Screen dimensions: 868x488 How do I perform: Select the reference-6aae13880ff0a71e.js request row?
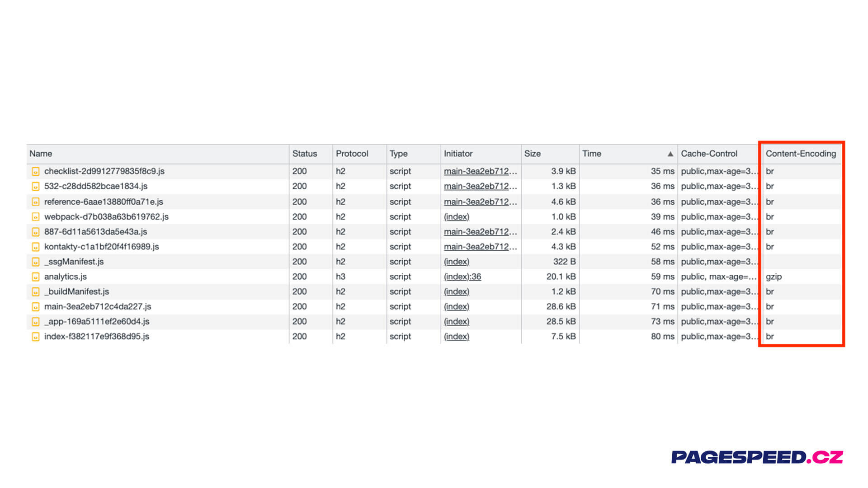[104, 202]
